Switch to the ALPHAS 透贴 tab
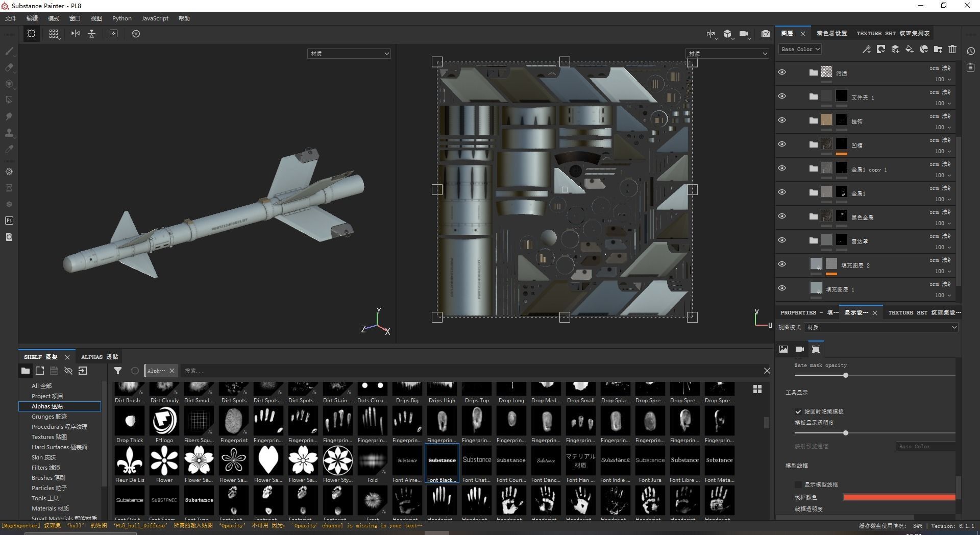The height and width of the screenshot is (535, 980). coord(100,357)
